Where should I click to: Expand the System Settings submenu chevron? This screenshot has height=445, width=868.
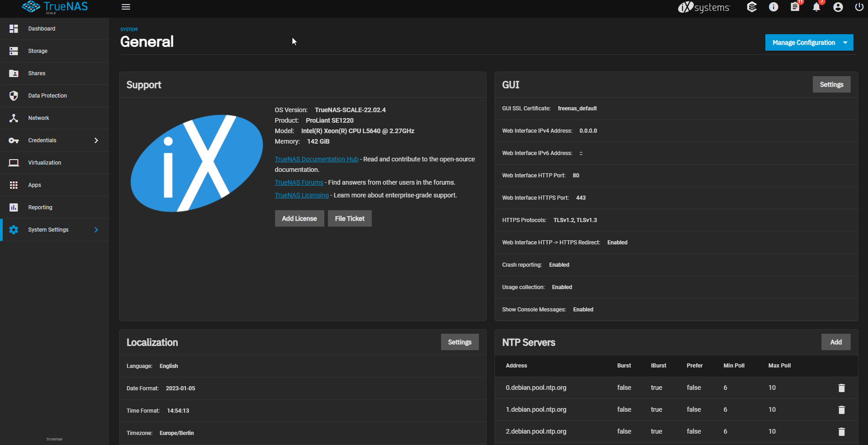(x=96, y=230)
